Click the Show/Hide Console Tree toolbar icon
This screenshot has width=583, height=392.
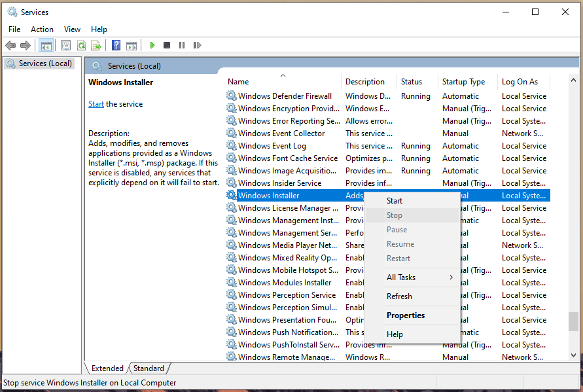pyautogui.click(x=46, y=45)
